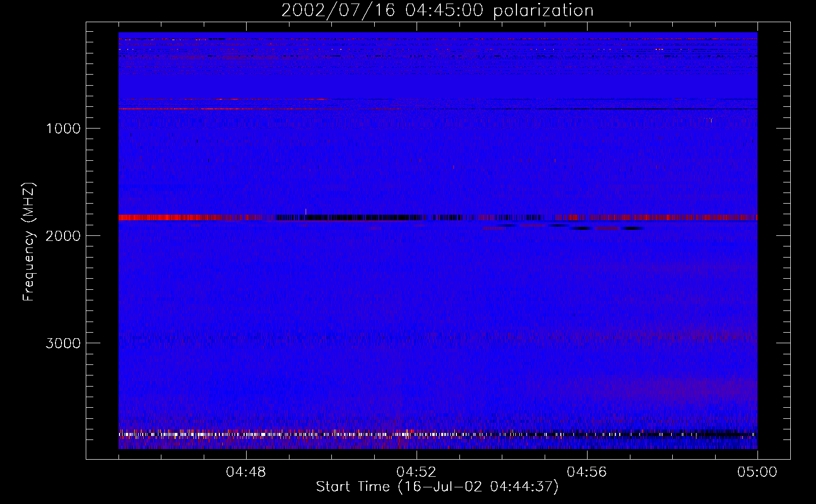
Task: Click the plot title "2002/07/16 04:45:00 polarization"
Action: [437, 11]
